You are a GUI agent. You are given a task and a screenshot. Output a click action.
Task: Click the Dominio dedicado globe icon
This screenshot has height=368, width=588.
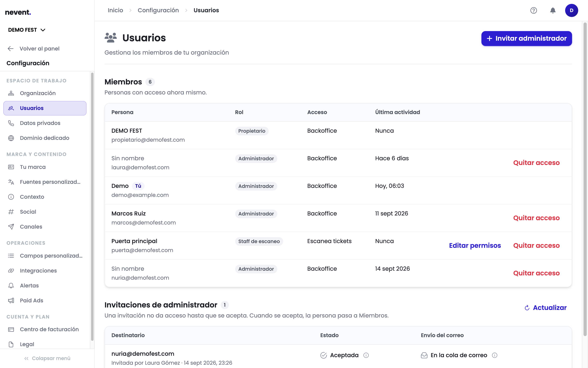click(11, 138)
